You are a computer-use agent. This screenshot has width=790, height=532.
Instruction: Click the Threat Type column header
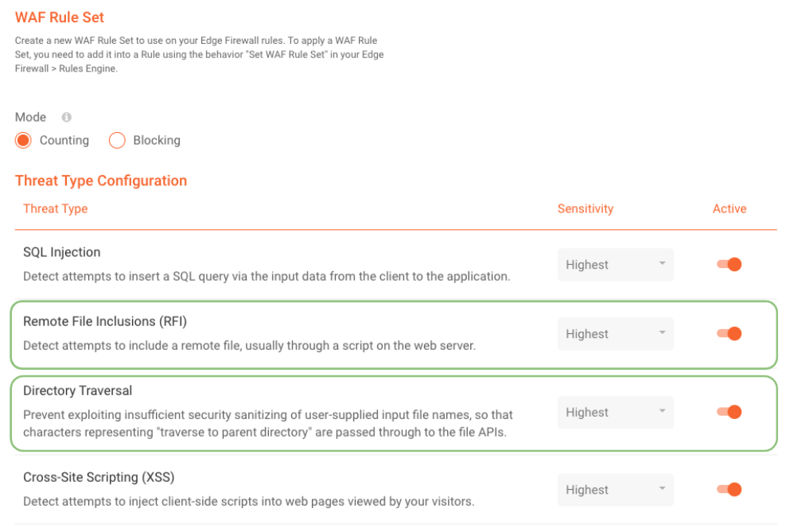coord(56,208)
